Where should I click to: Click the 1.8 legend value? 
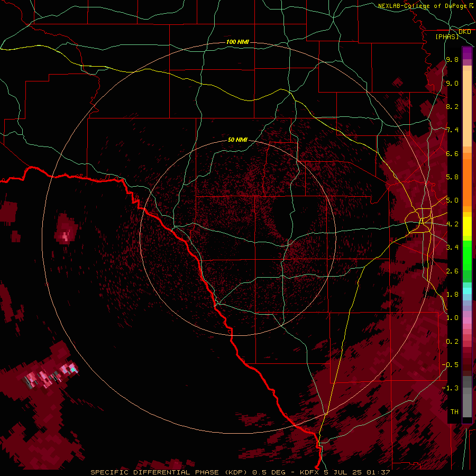click(452, 295)
